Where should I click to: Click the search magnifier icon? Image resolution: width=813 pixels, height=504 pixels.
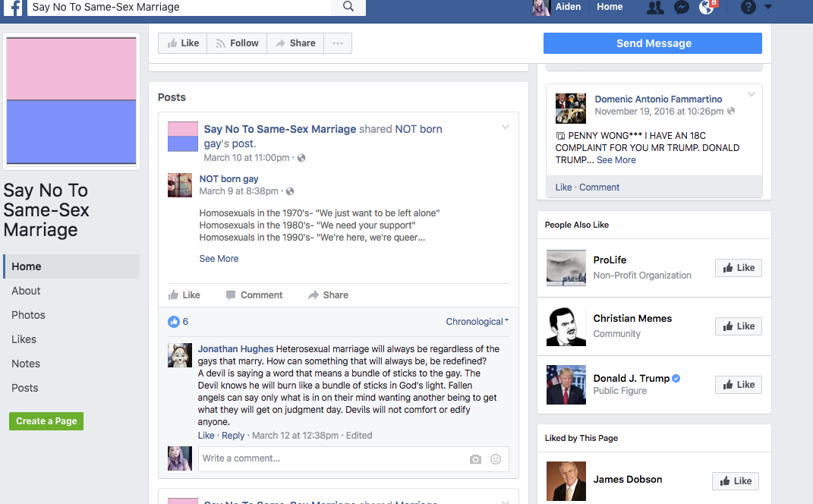pos(348,7)
